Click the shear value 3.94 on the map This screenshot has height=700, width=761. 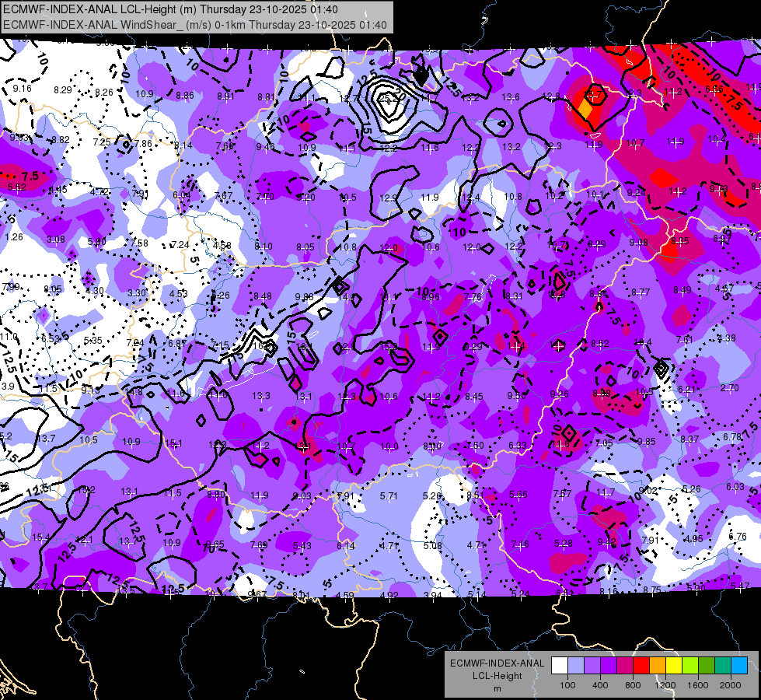click(x=433, y=595)
